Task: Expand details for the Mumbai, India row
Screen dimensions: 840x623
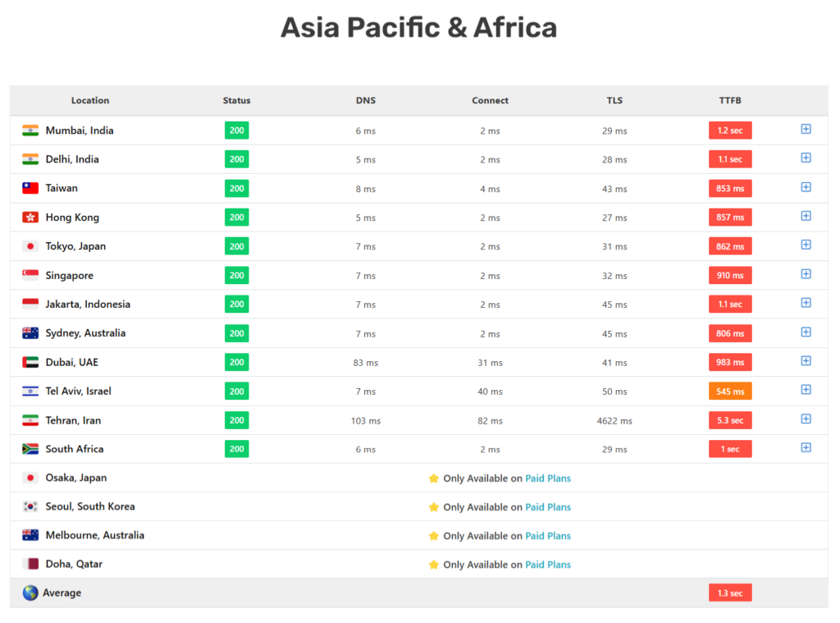Action: pos(806,129)
